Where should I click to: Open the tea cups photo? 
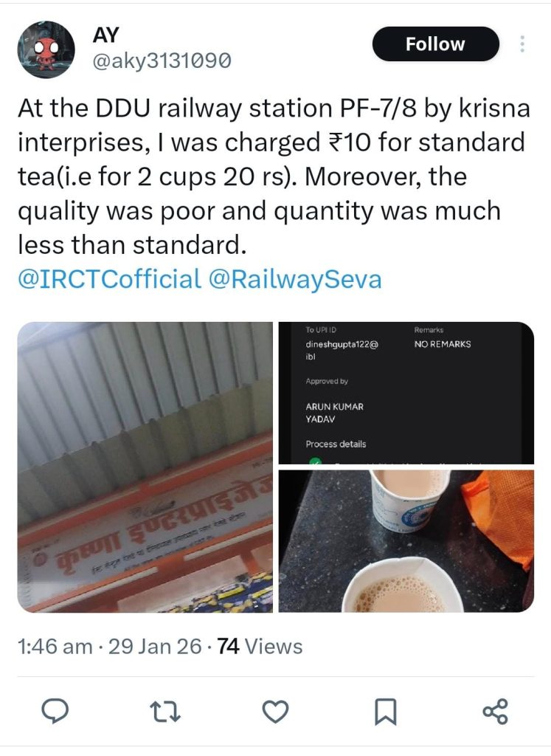(x=406, y=541)
